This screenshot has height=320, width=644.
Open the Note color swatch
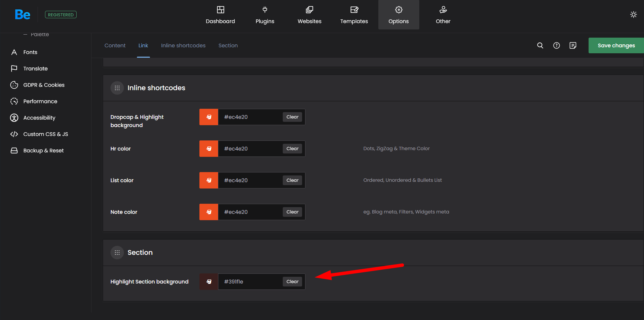[x=209, y=212]
